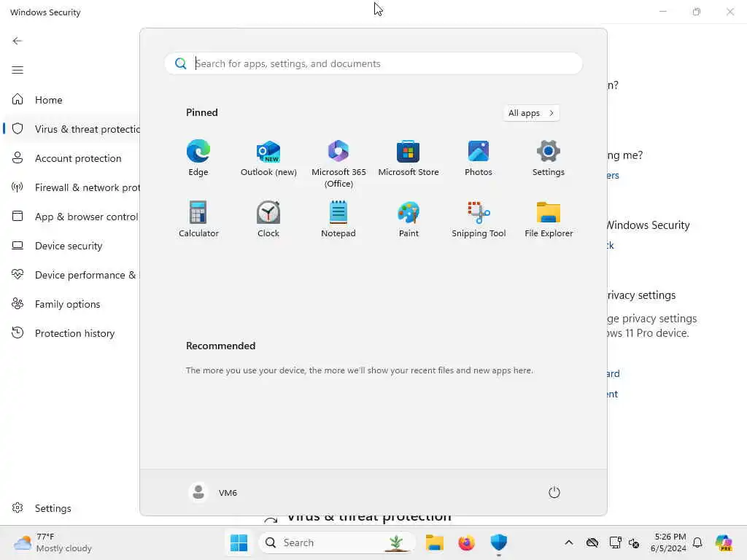Image resolution: width=747 pixels, height=560 pixels.
Task: Open Microsoft Store from Start menu
Action: click(409, 158)
